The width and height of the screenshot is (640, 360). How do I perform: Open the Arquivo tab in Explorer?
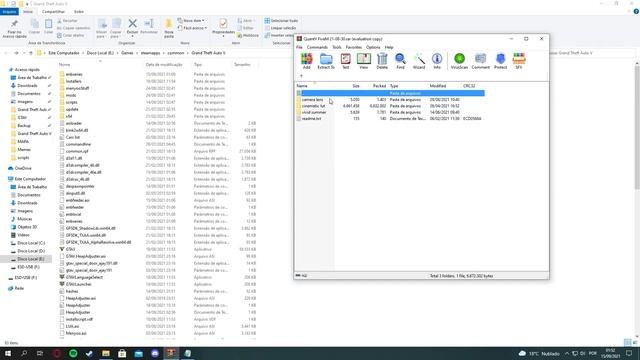pos(9,12)
